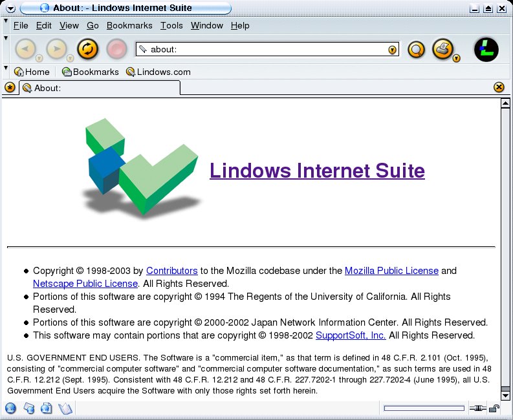513x420 pixels.
Task: Click the Lindows L throbber logo
Action: coord(486,50)
